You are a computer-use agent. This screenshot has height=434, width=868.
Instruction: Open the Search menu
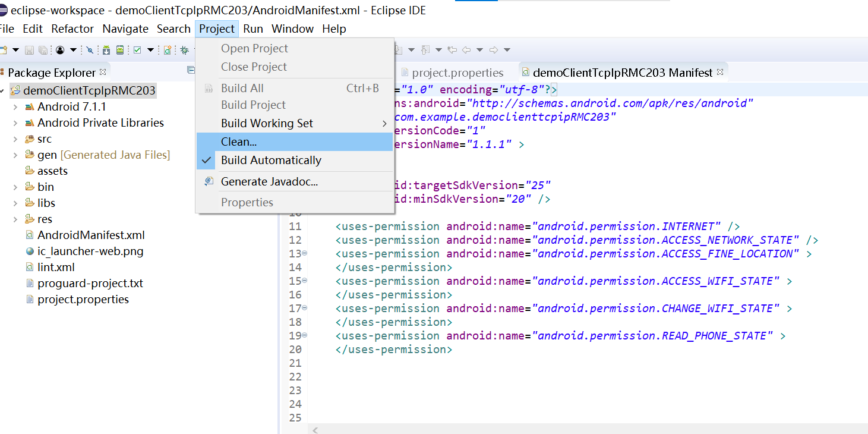pos(173,29)
